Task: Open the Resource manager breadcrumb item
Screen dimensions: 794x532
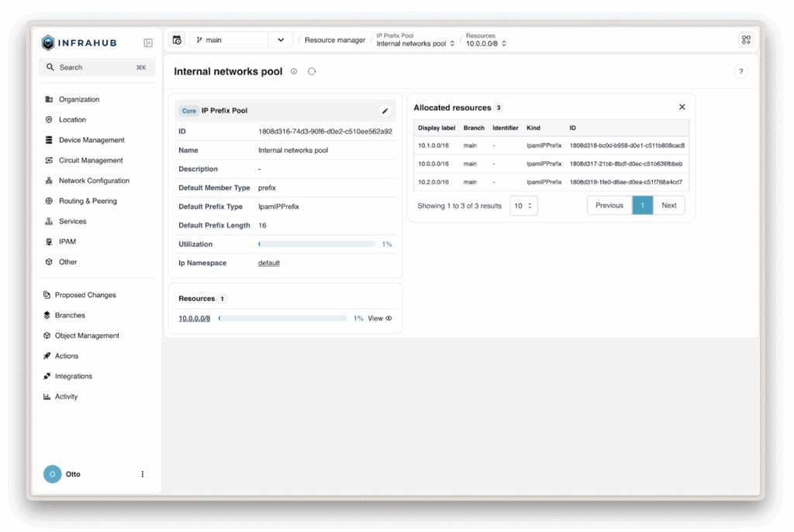Action: click(x=334, y=40)
